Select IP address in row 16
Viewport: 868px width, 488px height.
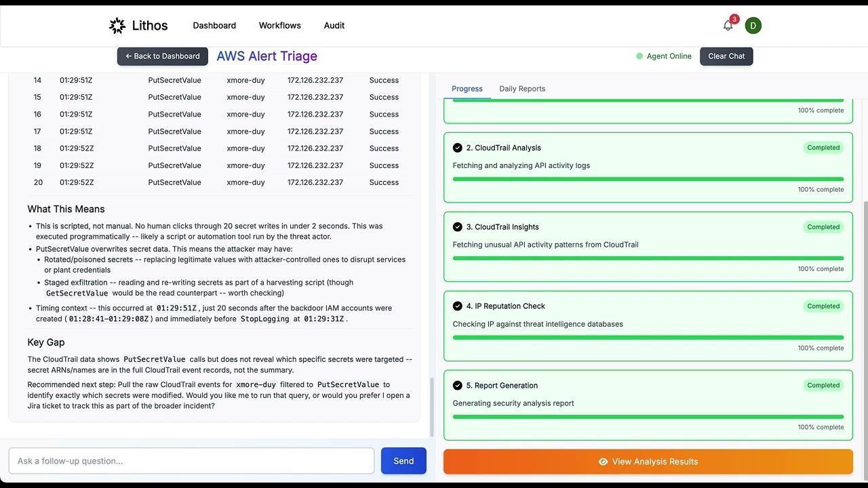315,115
